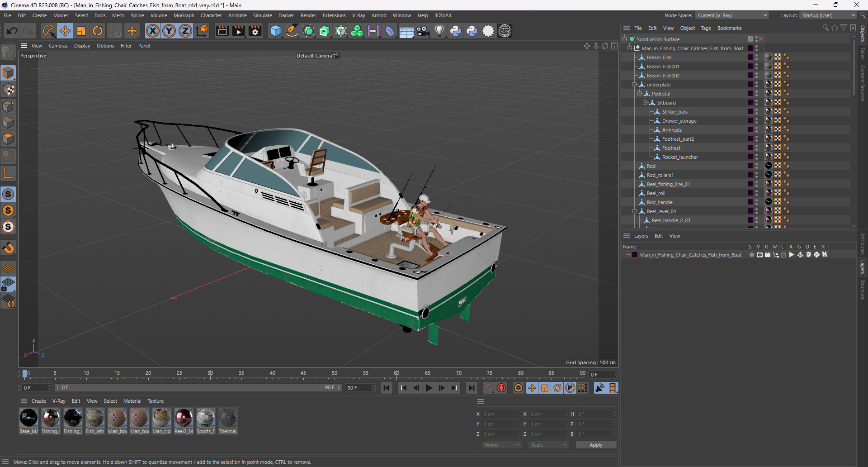Image resolution: width=868 pixels, height=467 pixels.
Task: Open material manager Texture menu
Action: pos(156,401)
